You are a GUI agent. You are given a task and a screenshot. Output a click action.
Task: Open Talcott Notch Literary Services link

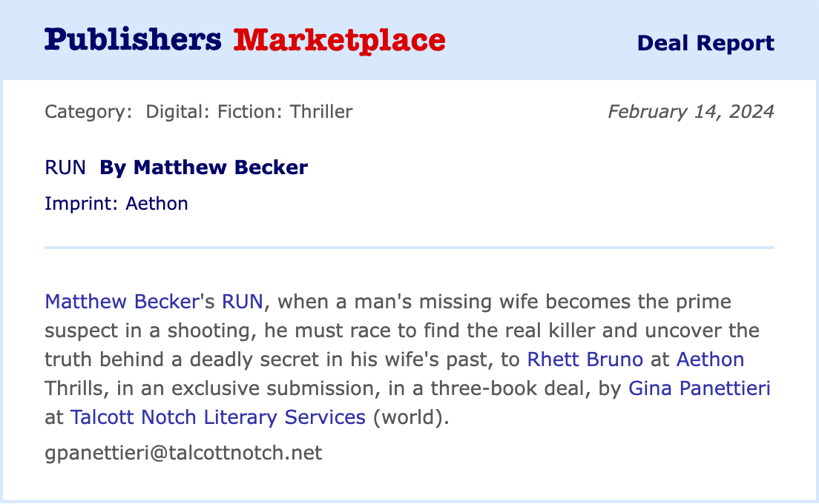tap(218, 417)
